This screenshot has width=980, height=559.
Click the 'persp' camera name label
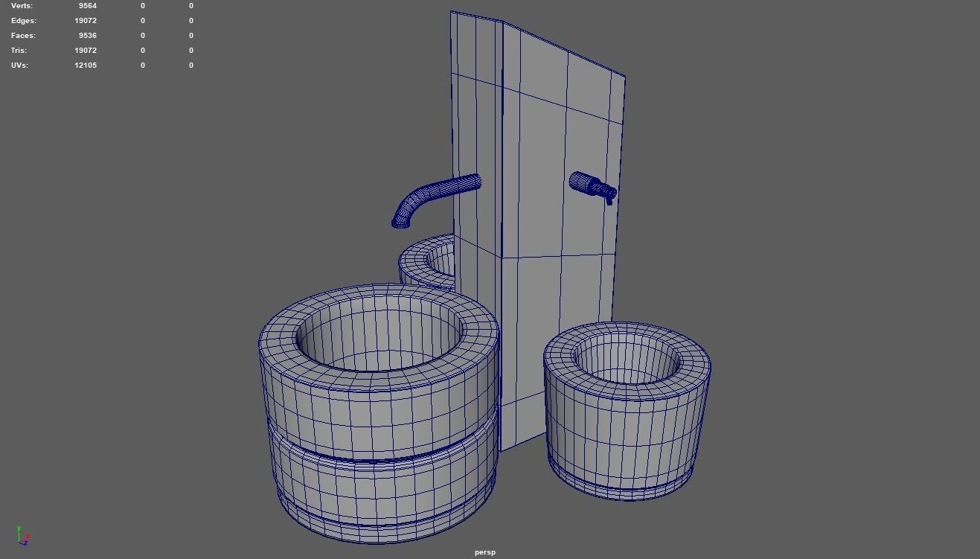[485, 552]
